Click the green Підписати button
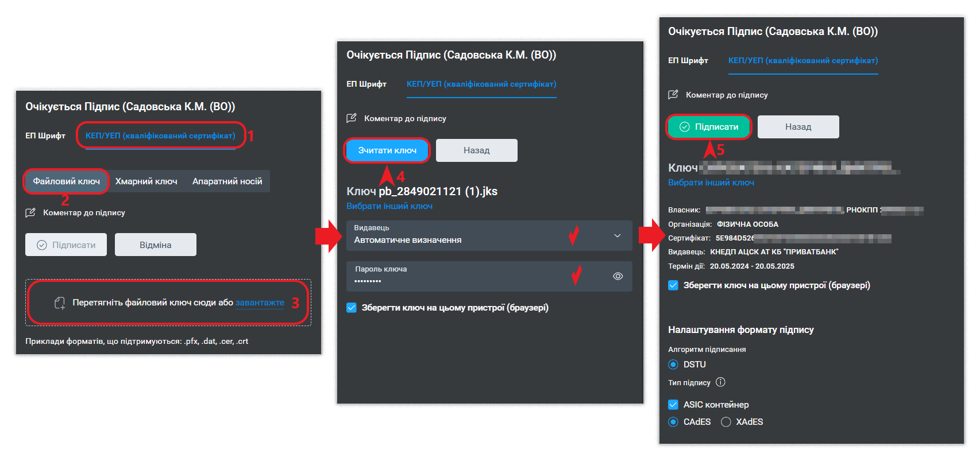The height and width of the screenshot is (461, 980). coord(709,127)
